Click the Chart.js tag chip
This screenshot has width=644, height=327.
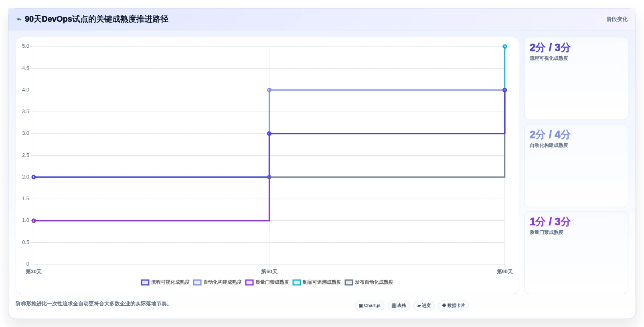point(370,306)
